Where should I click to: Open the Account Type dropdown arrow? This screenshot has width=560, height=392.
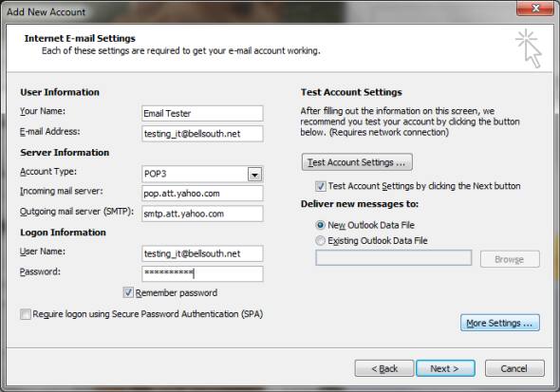254,175
